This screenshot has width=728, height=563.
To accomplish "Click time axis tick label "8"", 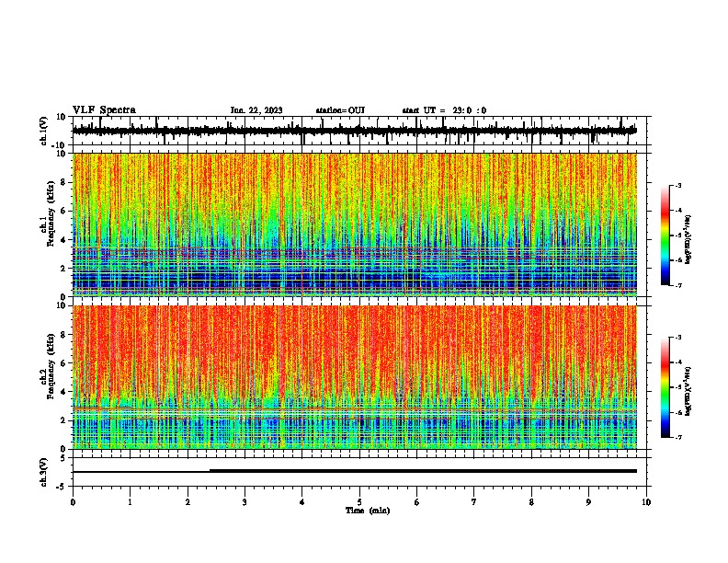I will (x=531, y=502).
